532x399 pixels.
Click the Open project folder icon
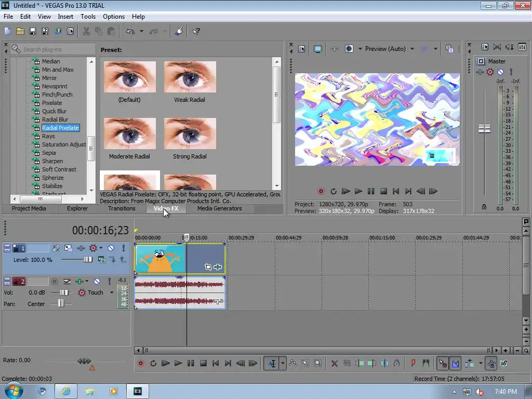coord(20,31)
